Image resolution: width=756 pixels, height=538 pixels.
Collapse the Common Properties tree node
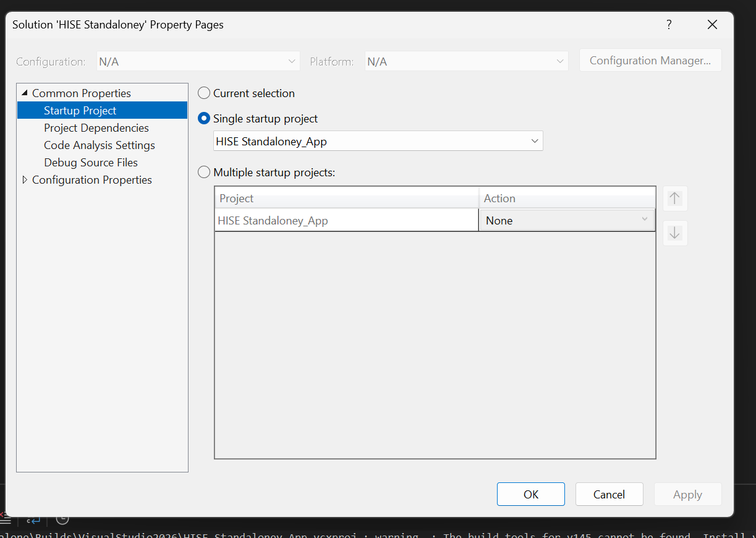[25, 93]
